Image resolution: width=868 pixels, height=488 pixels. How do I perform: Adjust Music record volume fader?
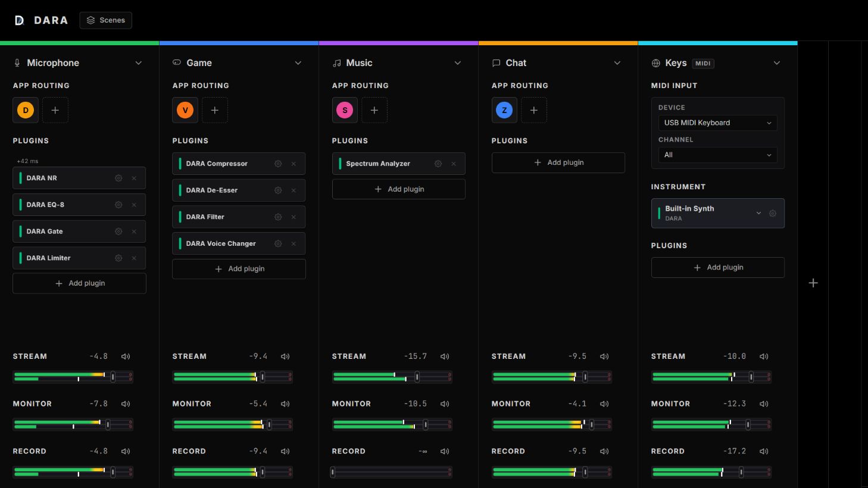point(333,472)
